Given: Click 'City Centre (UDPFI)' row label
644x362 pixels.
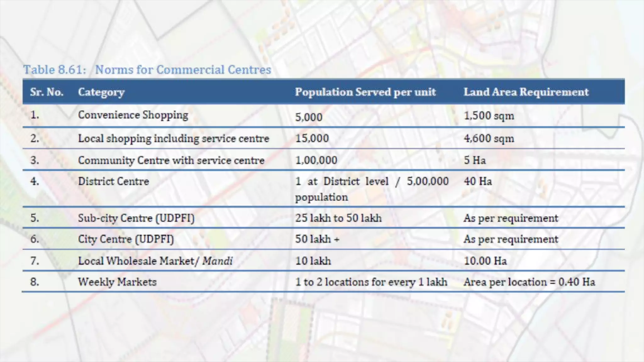Looking at the screenshot, I should pos(126,239).
